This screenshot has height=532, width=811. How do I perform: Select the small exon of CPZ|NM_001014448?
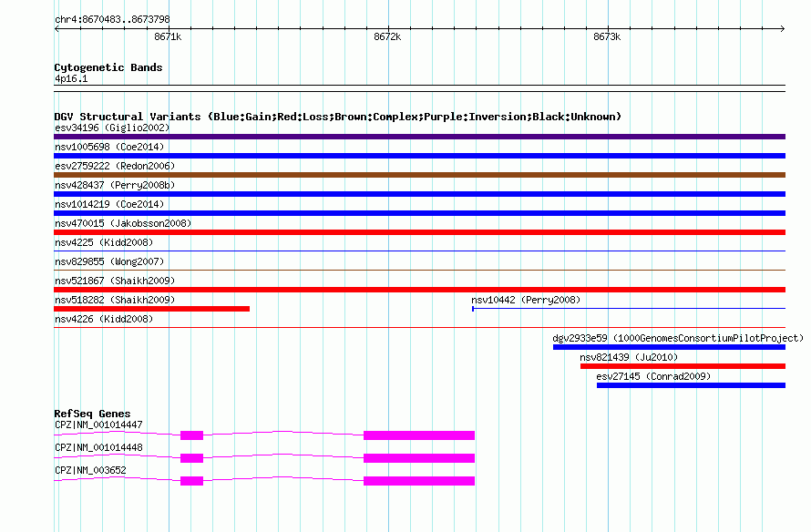(192, 458)
